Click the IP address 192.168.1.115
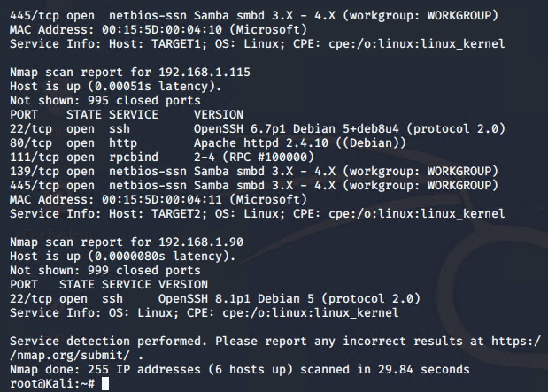 tap(205, 73)
